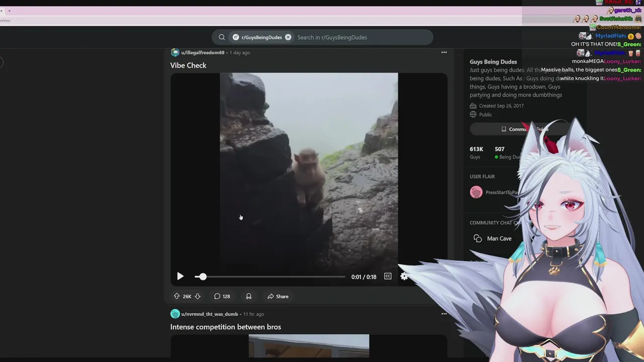Open a new browser tab with plus

pos(9,11)
